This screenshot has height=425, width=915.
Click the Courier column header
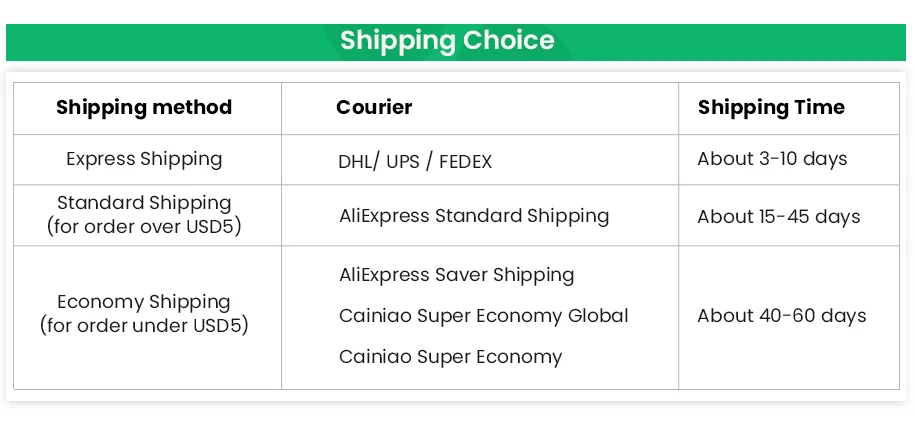[x=374, y=108]
